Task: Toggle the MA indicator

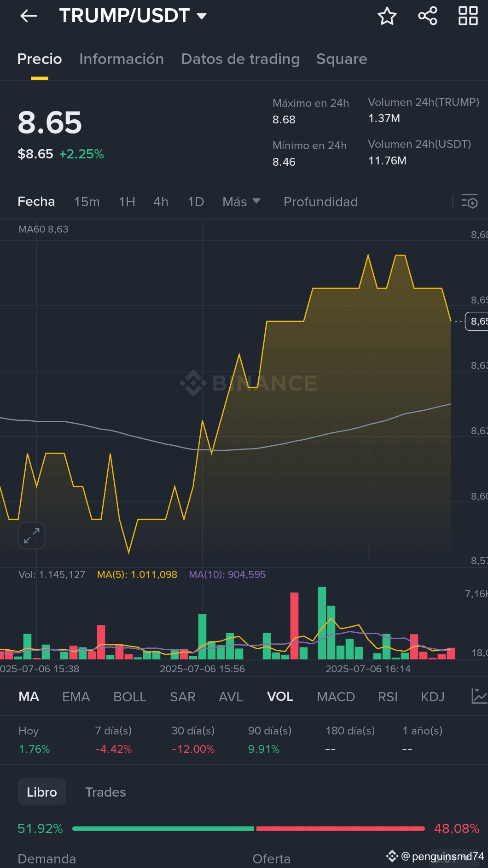Action: click(x=29, y=696)
